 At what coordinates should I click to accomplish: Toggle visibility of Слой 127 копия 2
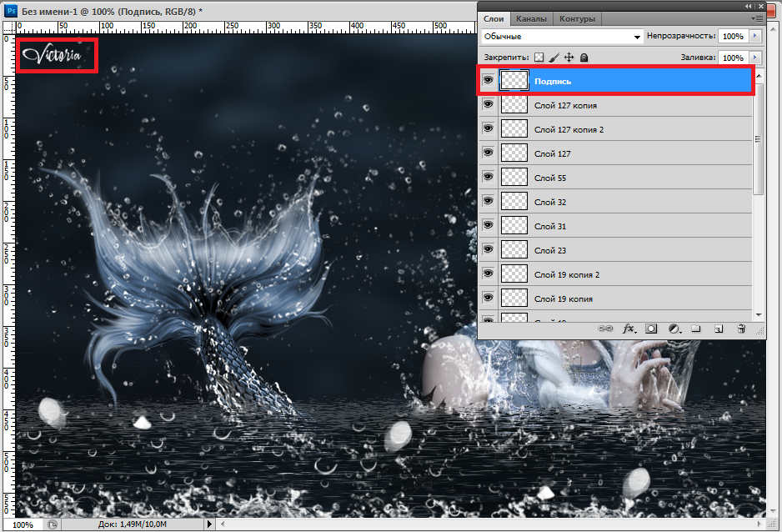[489, 128]
